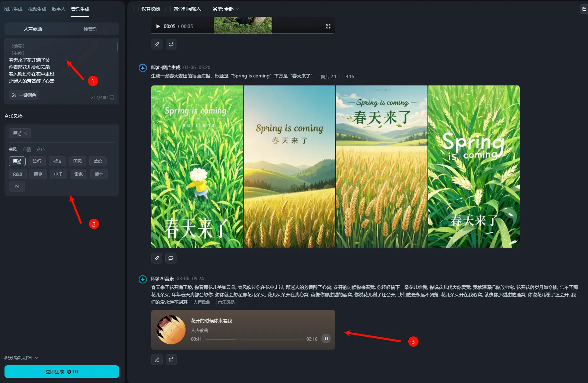Toggle the 聚合相同输入 checkbox

click(x=168, y=9)
